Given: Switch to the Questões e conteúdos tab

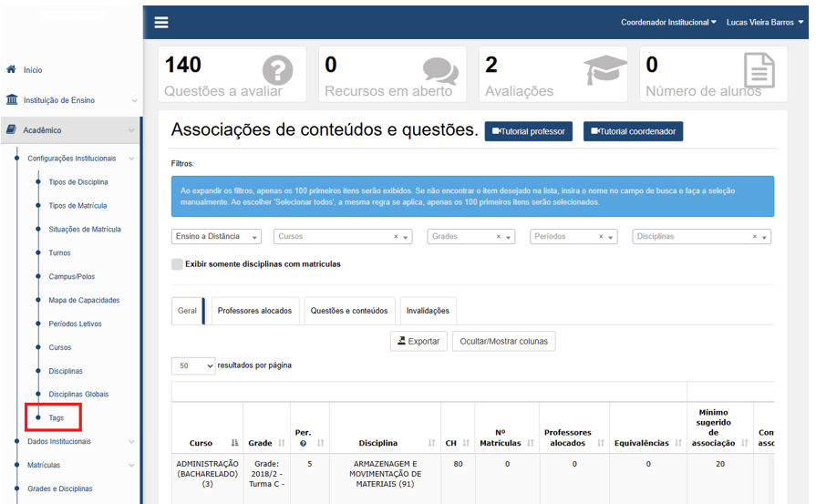Looking at the screenshot, I should point(349,311).
